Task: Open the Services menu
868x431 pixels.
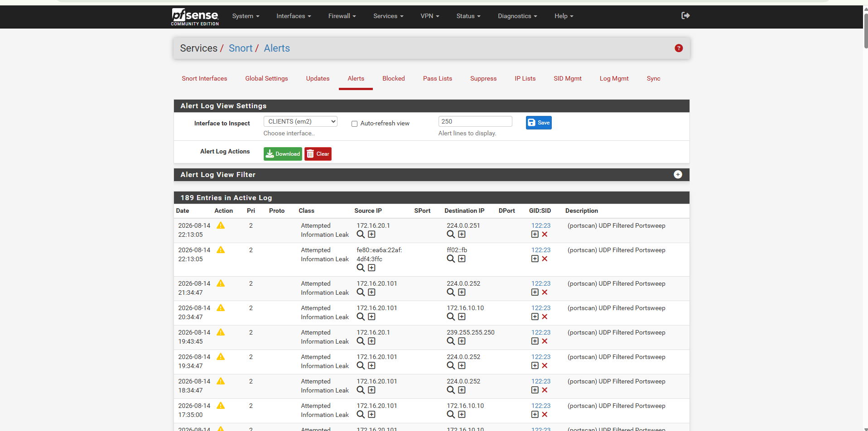Action: (388, 16)
